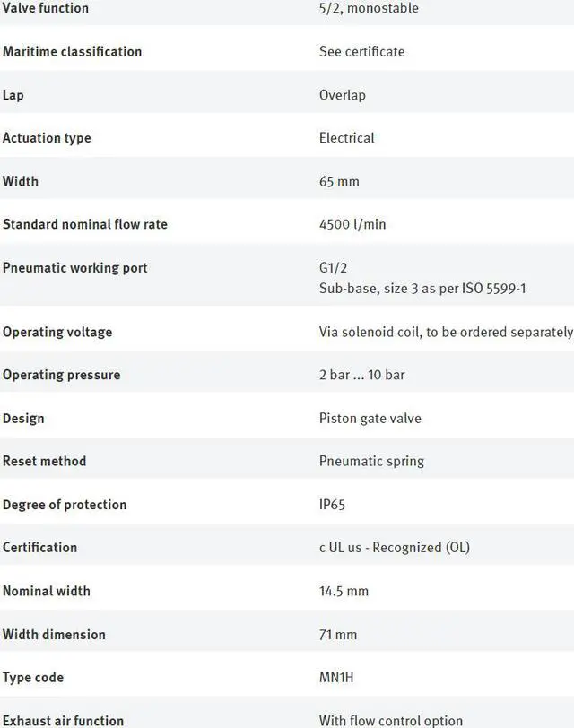Click the "2 bar ... 10 bar" pressure value

point(361,375)
